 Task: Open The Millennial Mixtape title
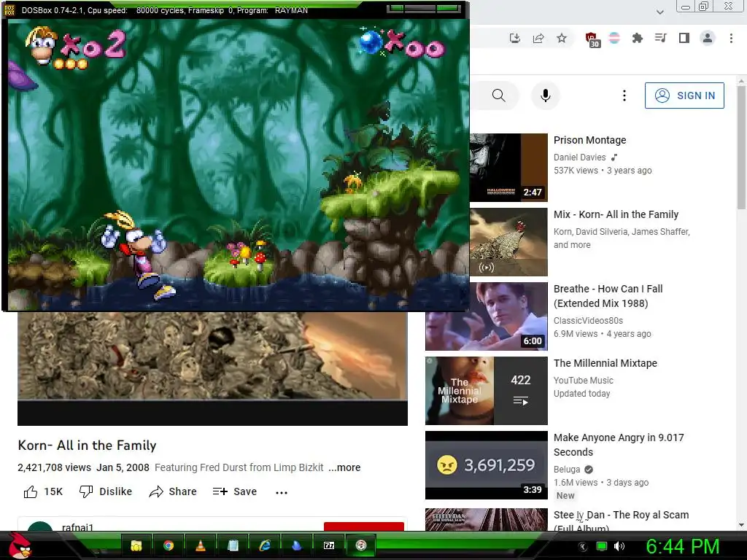(605, 363)
